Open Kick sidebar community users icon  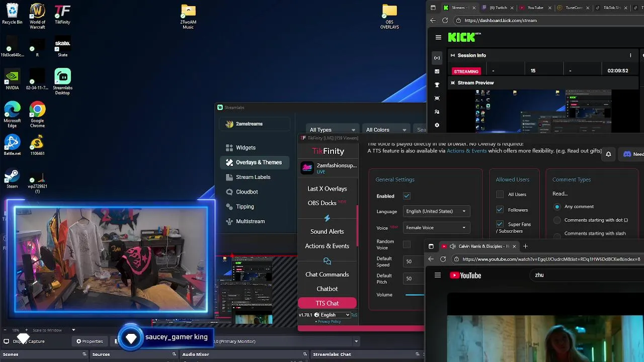tap(437, 112)
